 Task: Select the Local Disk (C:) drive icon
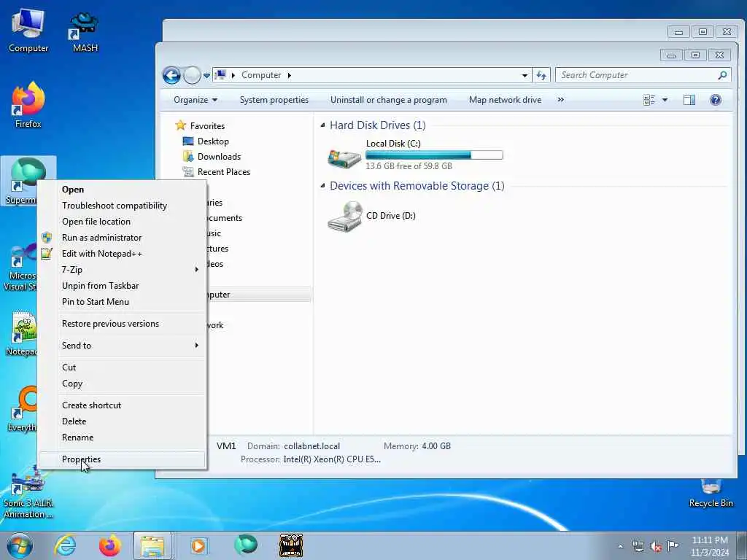tap(344, 157)
